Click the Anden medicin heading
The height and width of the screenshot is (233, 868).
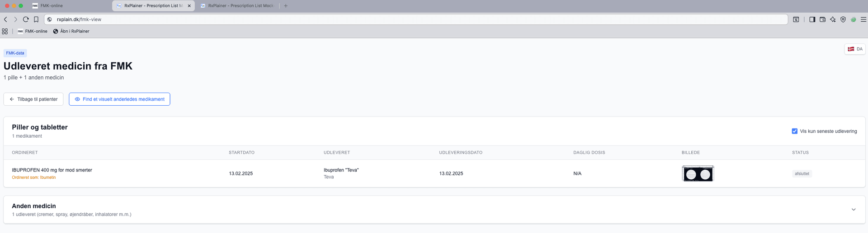pos(34,206)
